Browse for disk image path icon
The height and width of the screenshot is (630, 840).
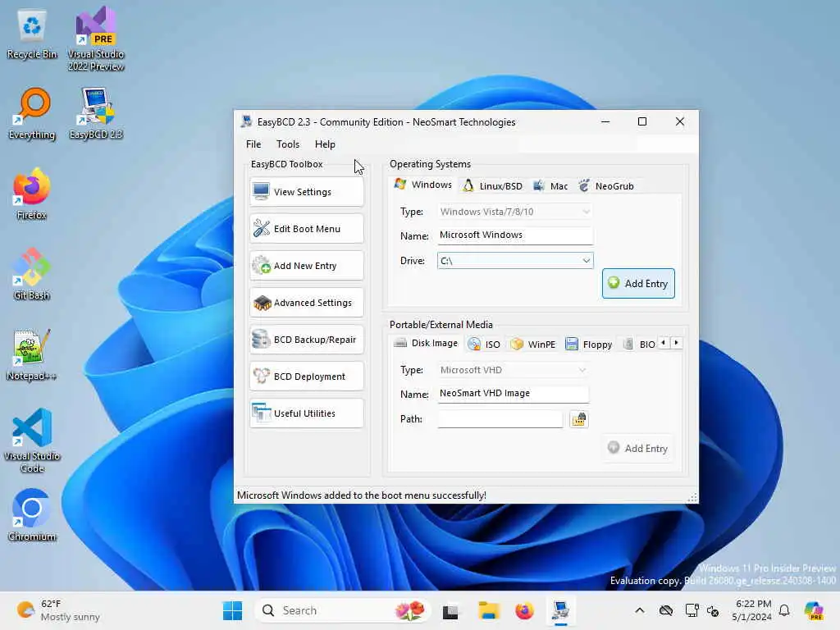point(578,419)
